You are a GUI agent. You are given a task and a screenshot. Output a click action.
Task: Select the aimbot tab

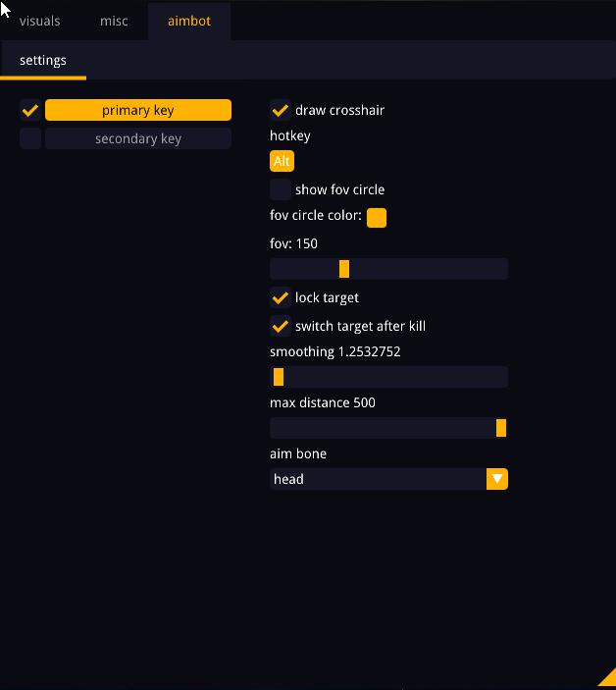pyautogui.click(x=189, y=21)
